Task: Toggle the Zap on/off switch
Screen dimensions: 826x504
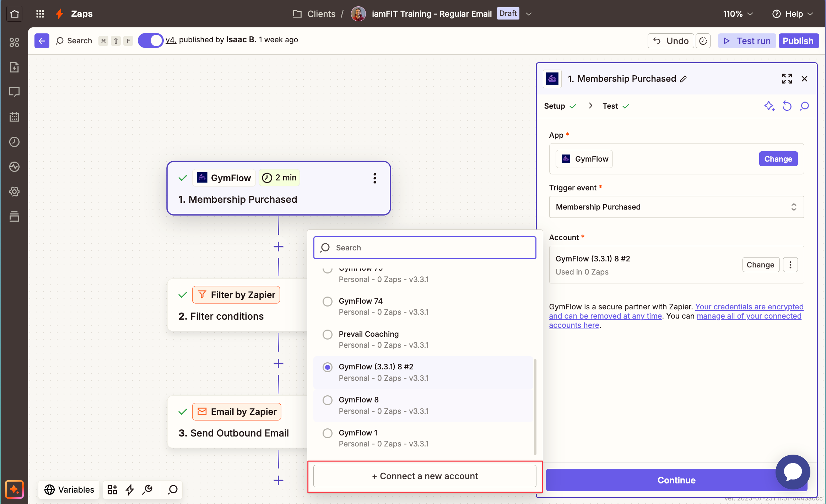Action: [x=150, y=40]
